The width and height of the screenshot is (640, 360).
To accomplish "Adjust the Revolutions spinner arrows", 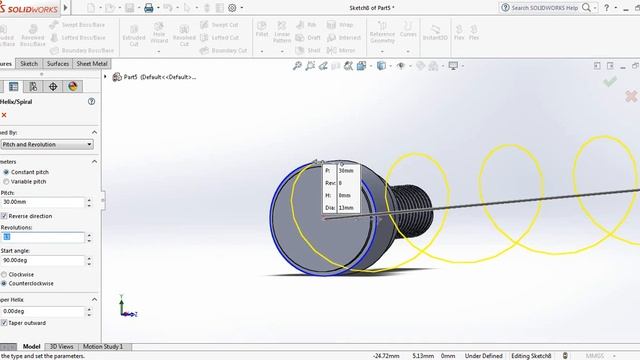I will click(89, 237).
